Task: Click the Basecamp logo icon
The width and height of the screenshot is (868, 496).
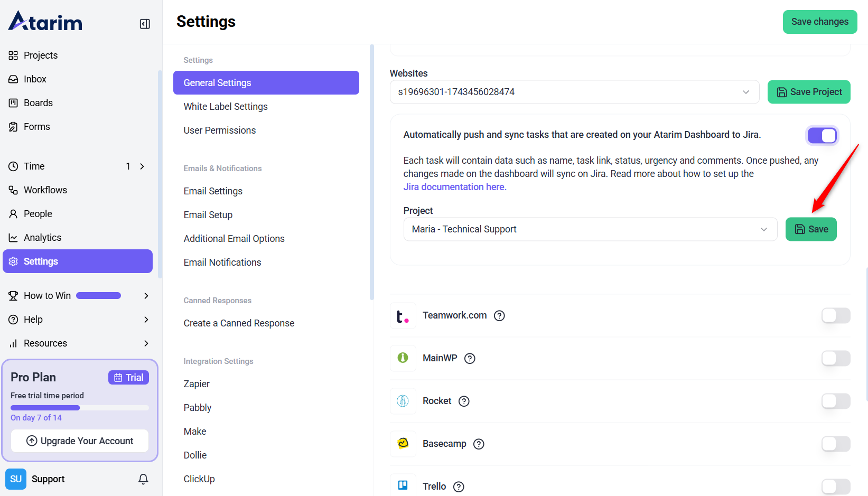Action: pos(403,444)
